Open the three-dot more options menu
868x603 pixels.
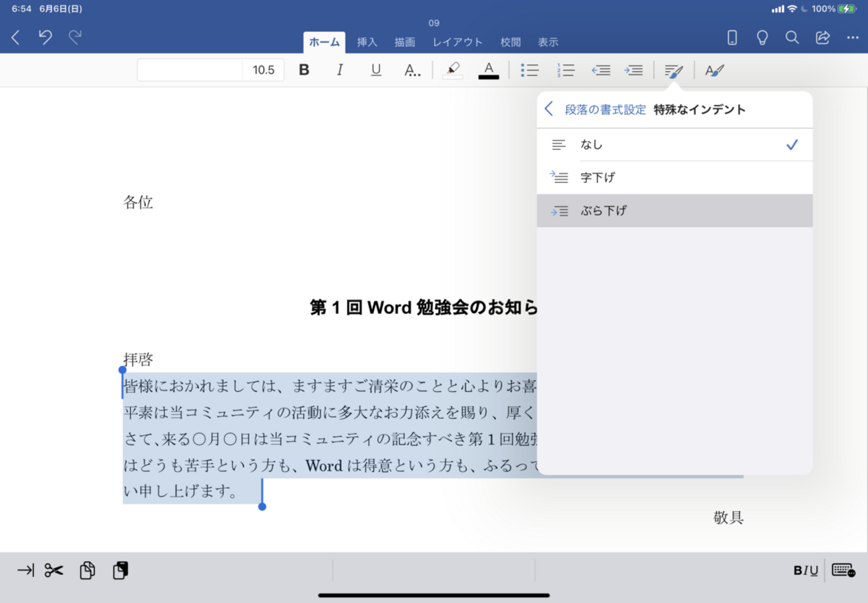point(853,38)
